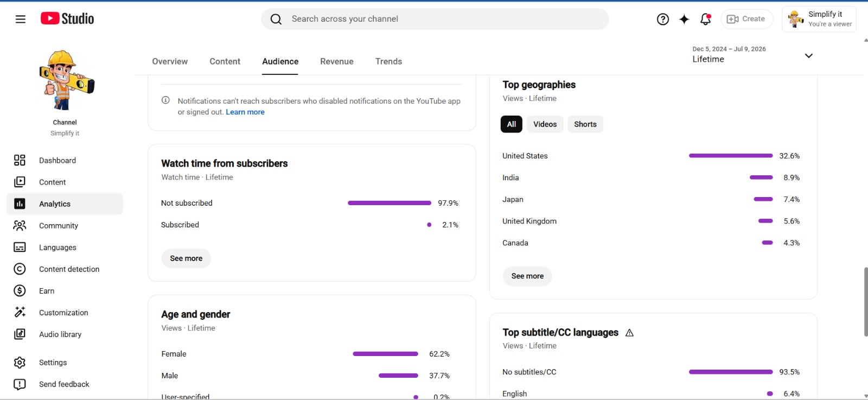Click the Analytics bar chart icon
Image resolution: width=868 pixels, height=400 pixels.
(20, 204)
